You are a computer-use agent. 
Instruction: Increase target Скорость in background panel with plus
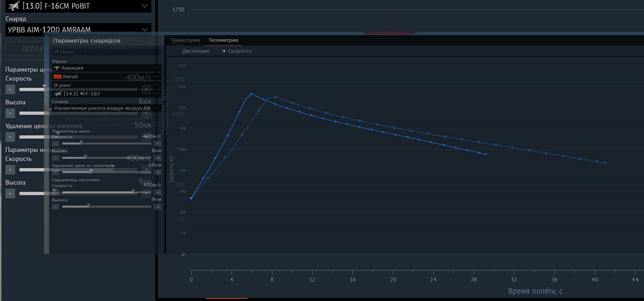(x=146, y=89)
